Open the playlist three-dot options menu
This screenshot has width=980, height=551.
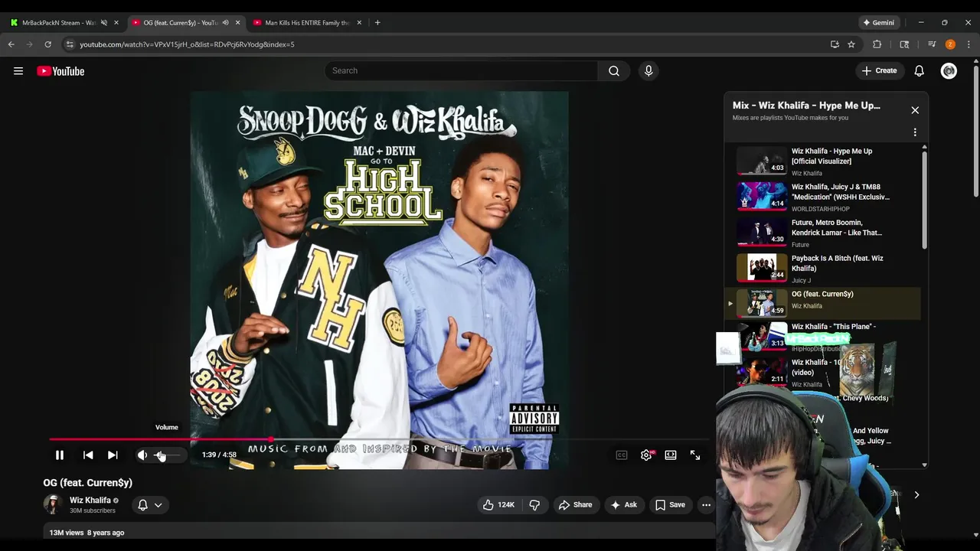click(x=915, y=132)
